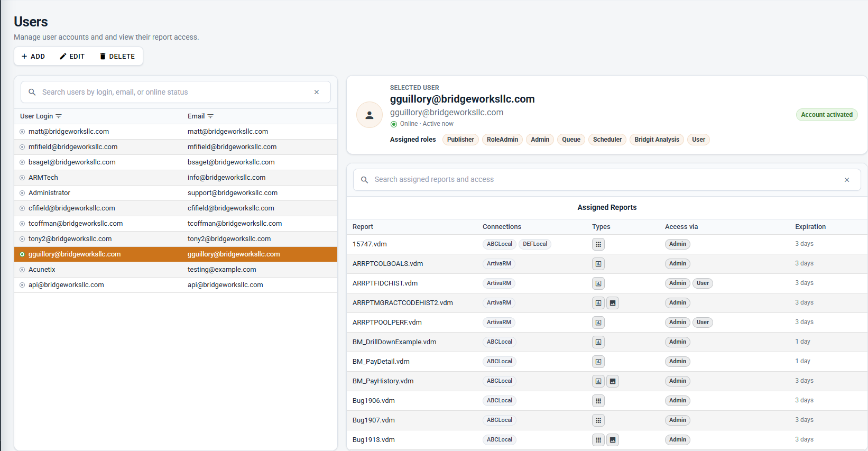The image size is (868, 451).
Task: Click the Report column header
Action: [363, 227]
